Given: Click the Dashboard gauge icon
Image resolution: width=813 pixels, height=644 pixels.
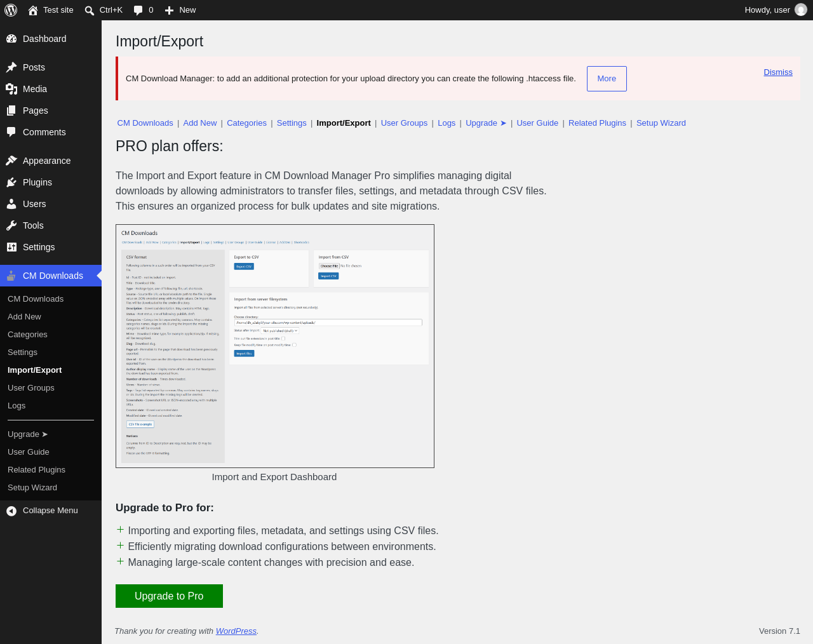Looking at the screenshot, I should [x=11, y=39].
